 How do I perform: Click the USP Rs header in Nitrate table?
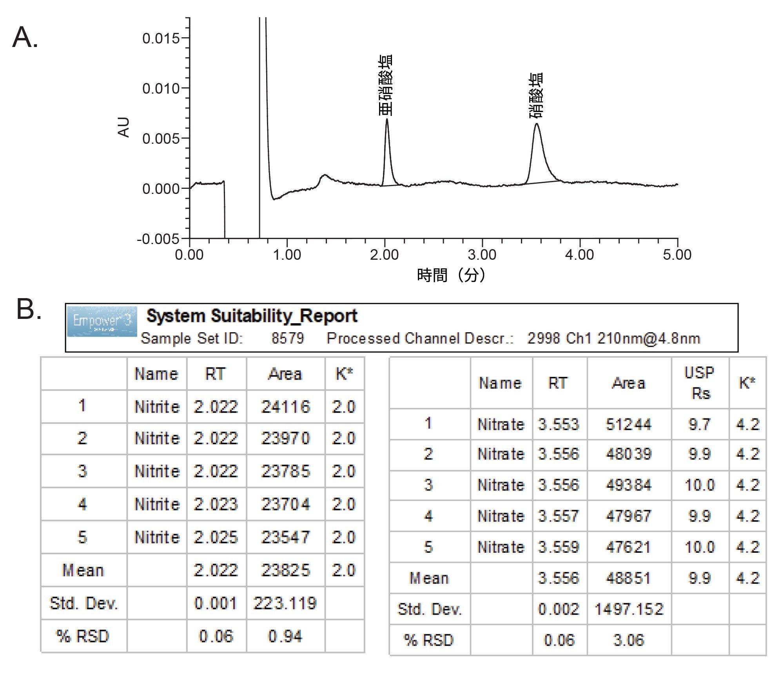(700, 383)
